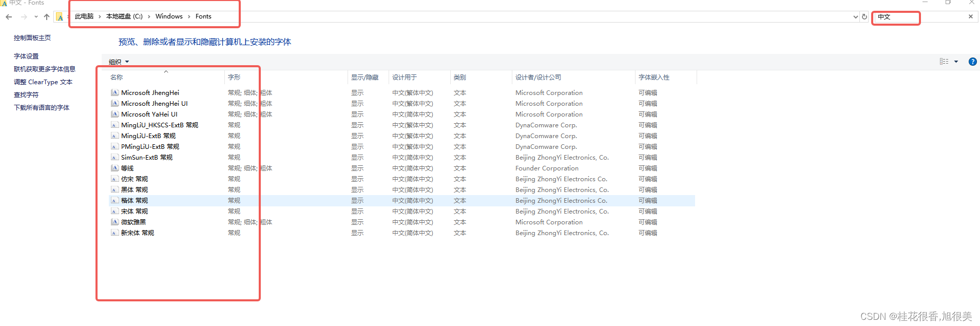Sort by 字体嵌入性 column header
This screenshot has height=326, width=980.
(666, 78)
